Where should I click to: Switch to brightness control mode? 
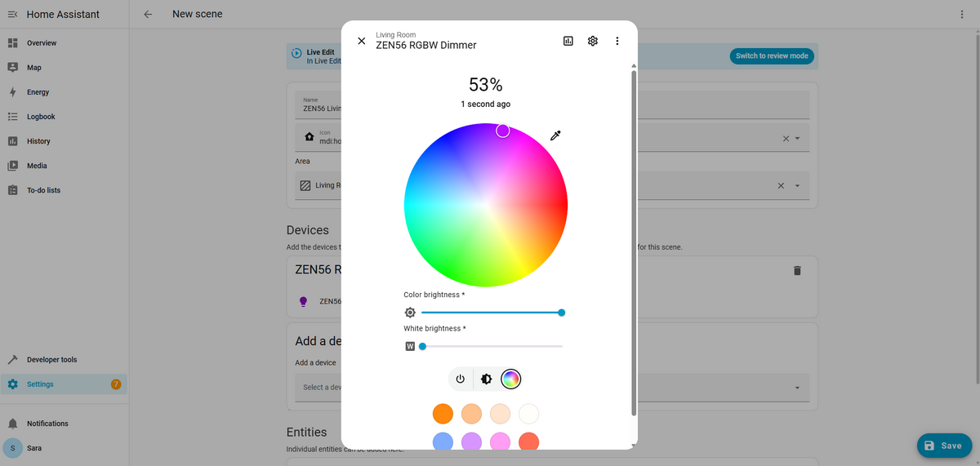coord(486,379)
